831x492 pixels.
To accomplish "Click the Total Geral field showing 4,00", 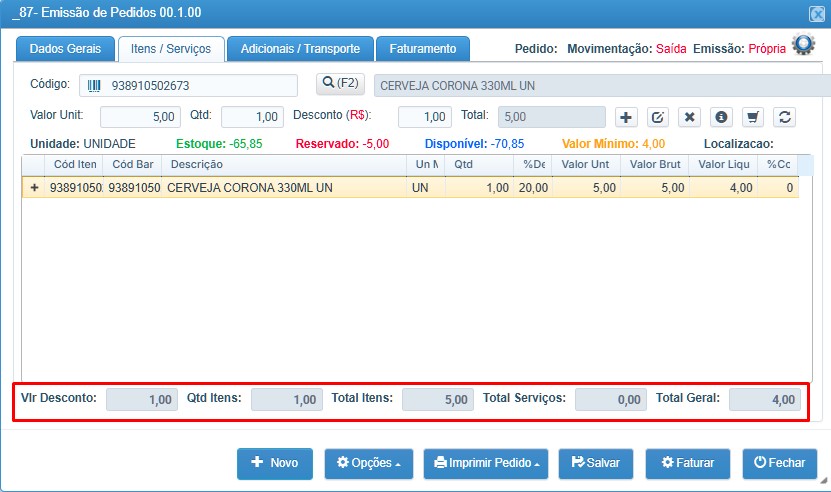I will 765,400.
